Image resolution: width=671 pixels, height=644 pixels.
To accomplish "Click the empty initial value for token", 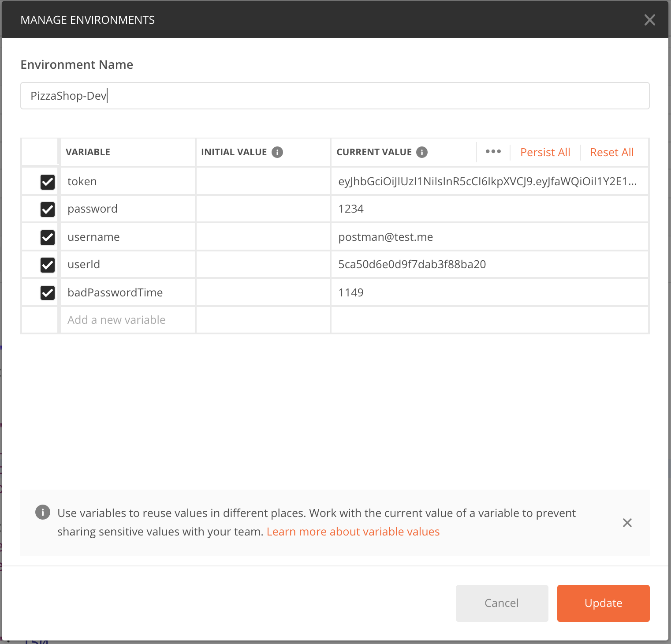I will point(263,181).
